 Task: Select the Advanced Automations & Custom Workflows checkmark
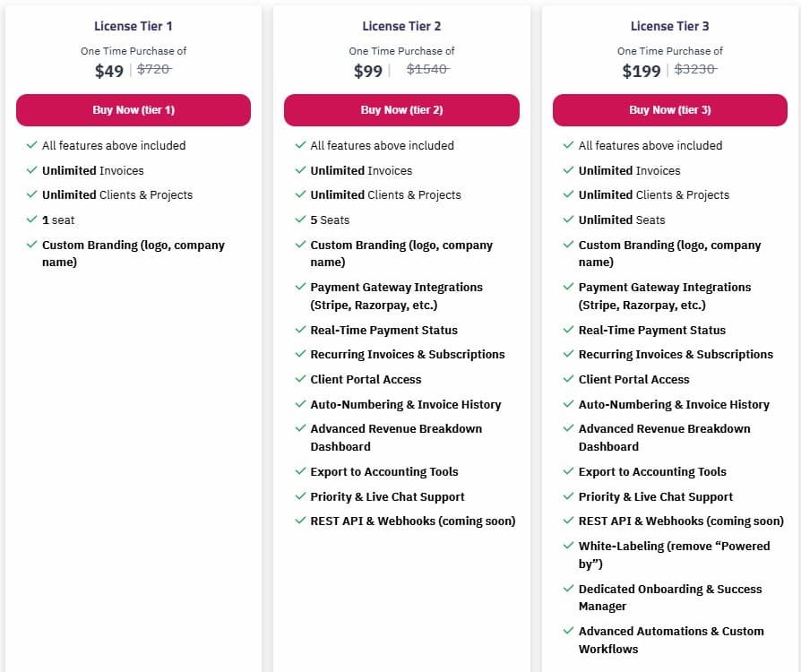click(x=569, y=631)
